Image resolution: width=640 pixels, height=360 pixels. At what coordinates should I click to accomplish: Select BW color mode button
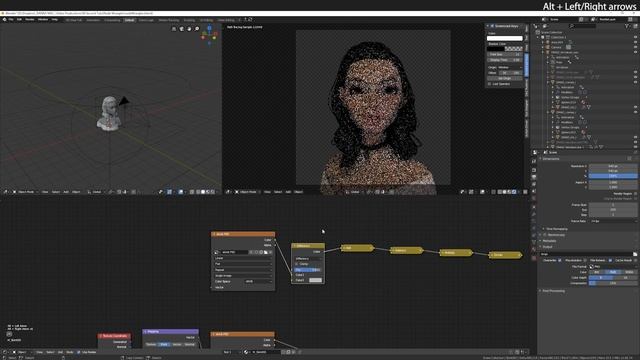pyautogui.click(x=597, y=272)
